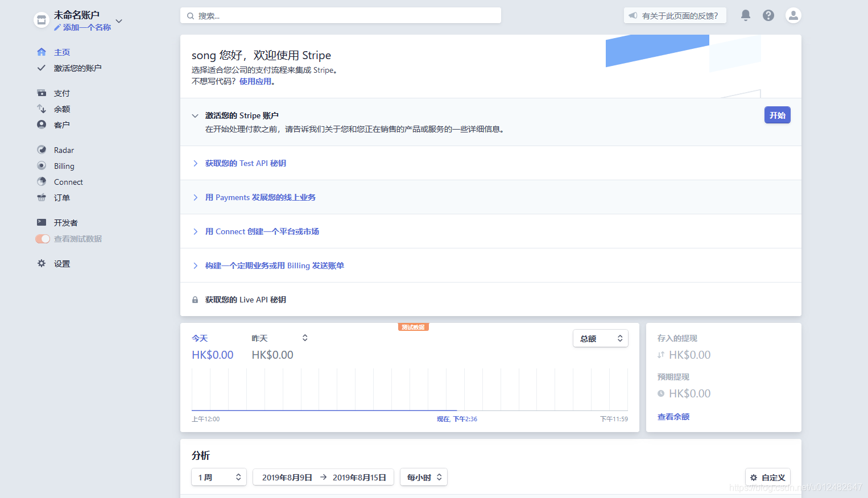Click the user avatar icon
The height and width of the screenshot is (498, 868).
[x=793, y=15]
